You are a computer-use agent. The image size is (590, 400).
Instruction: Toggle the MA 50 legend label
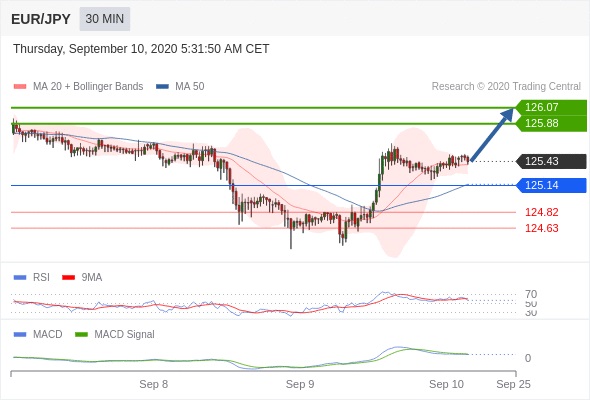pyautogui.click(x=190, y=87)
